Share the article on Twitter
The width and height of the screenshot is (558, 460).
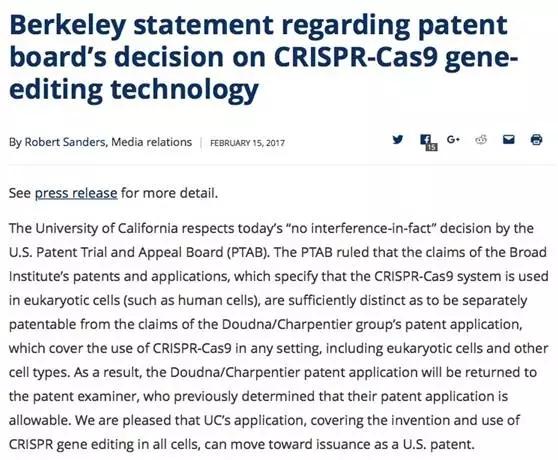(x=398, y=139)
